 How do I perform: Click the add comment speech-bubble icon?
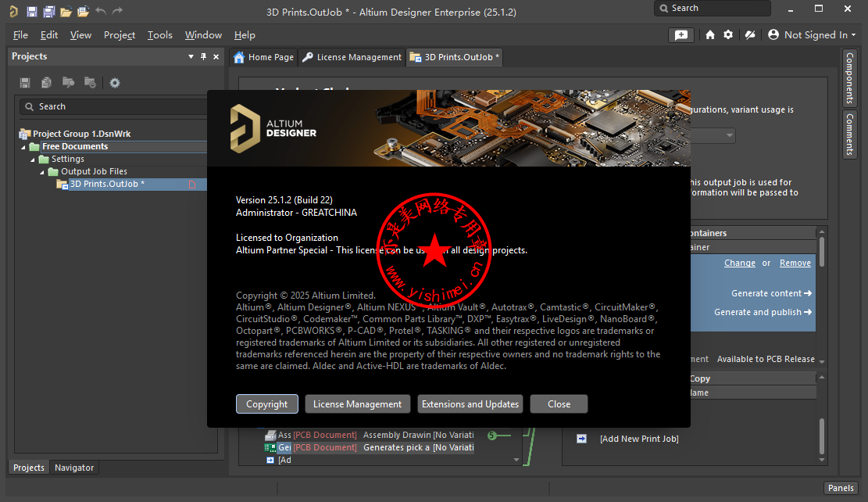pyautogui.click(x=681, y=35)
